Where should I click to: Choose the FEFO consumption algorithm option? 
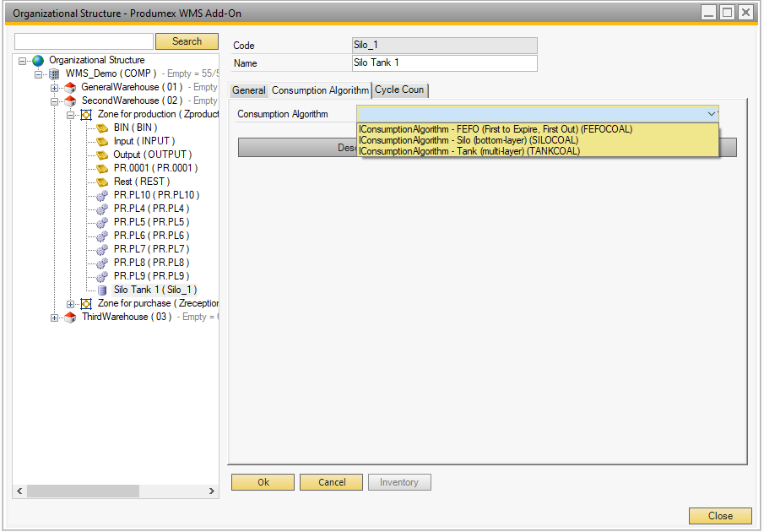[496, 129]
